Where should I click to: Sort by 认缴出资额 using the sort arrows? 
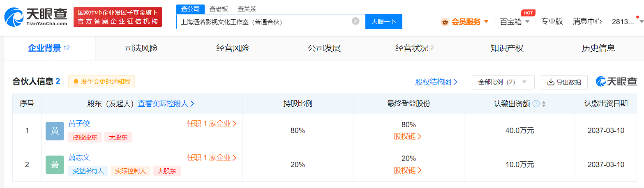[x=544, y=104]
